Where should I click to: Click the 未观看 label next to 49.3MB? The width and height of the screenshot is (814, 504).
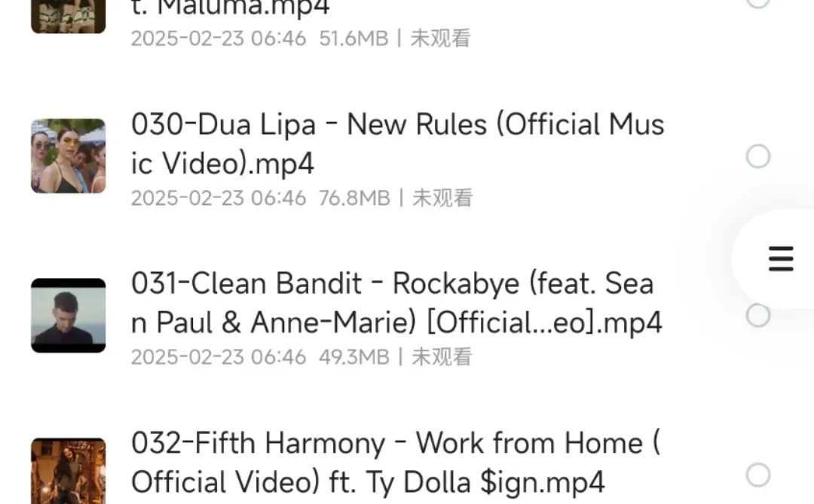tap(442, 357)
